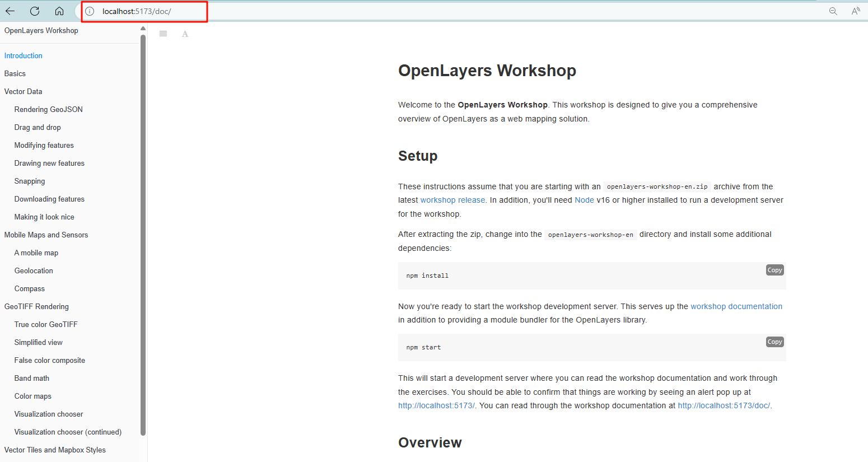Click the sidebar scrollbar up arrow
The height and width of the screenshot is (462, 868).
(x=143, y=28)
